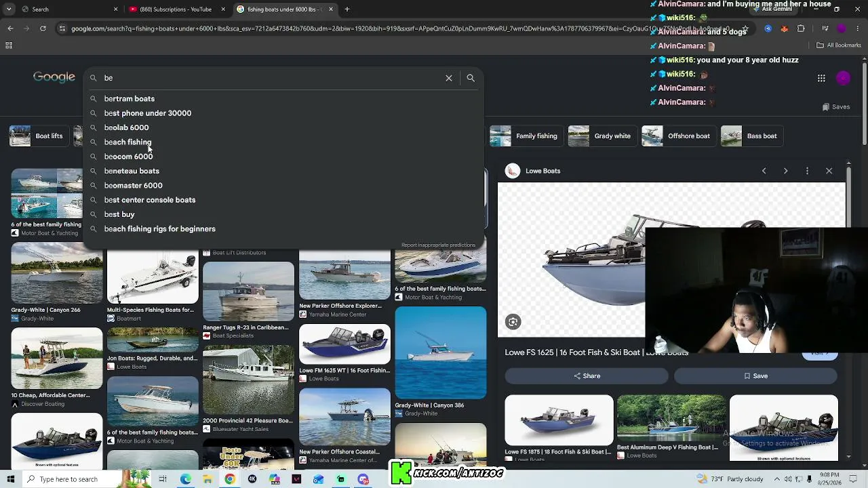Image resolution: width=868 pixels, height=488 pixels.
Task: Click the Share button in preview panel
Action: point(587,376)
